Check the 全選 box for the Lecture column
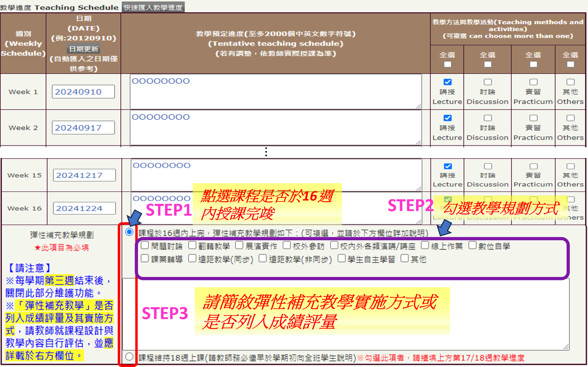 click(448, 64)
